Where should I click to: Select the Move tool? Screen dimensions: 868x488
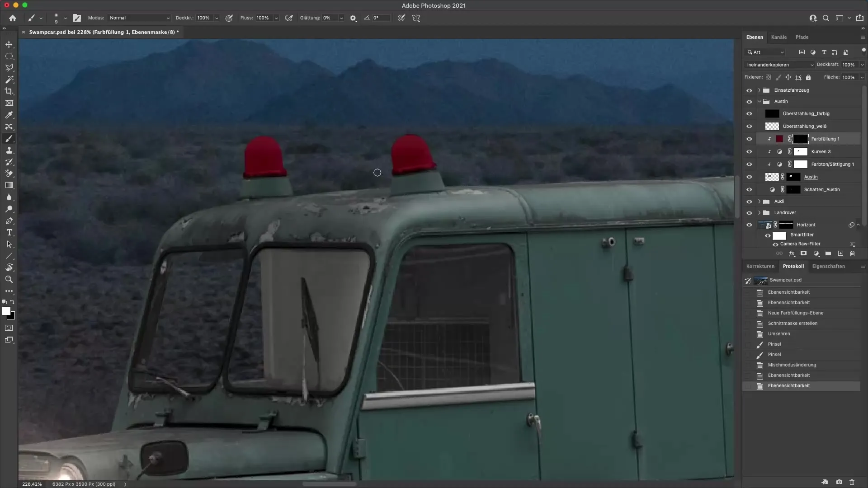pos(9,44)
